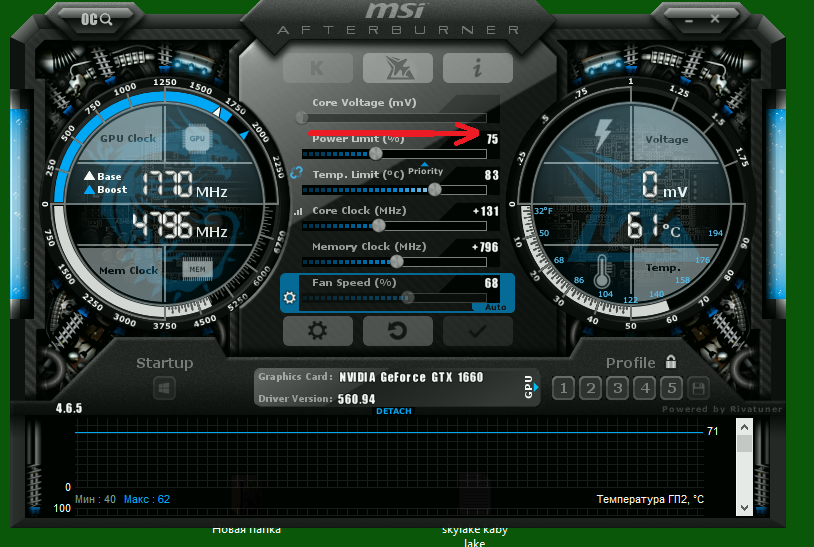Reset settings with the circular arrow button
814x547 pixels.
[x=398, y=331]
